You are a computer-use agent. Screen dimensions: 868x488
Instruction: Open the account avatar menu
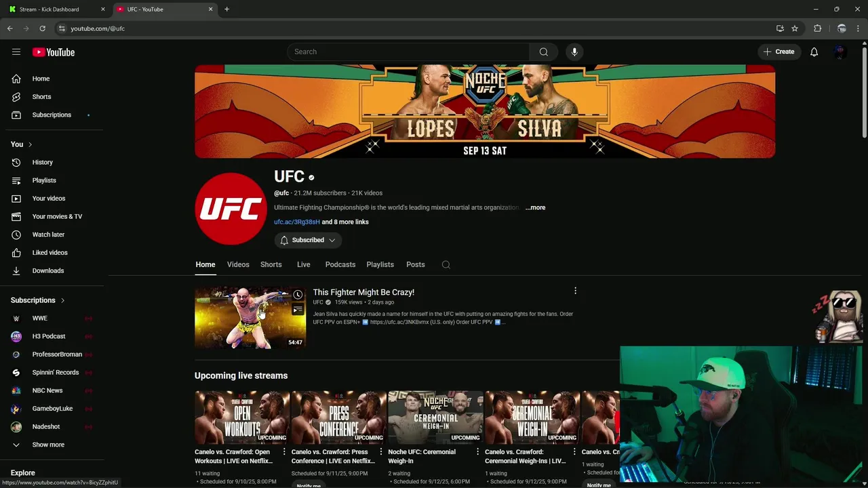click(x=840, y=52)
